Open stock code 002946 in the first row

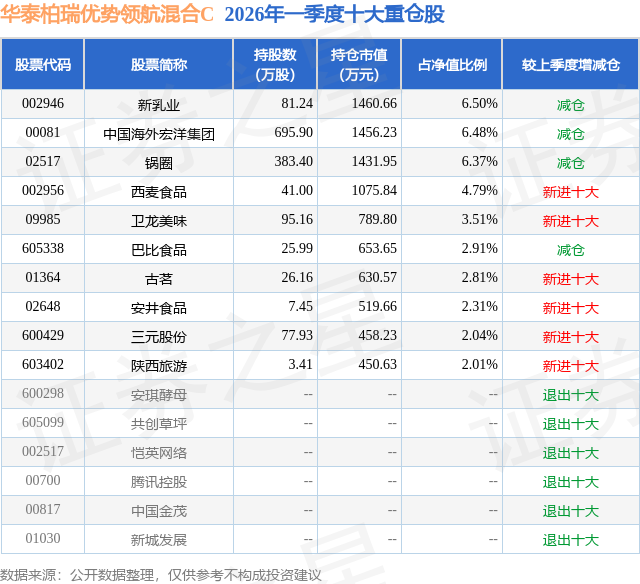click(43, 104)
